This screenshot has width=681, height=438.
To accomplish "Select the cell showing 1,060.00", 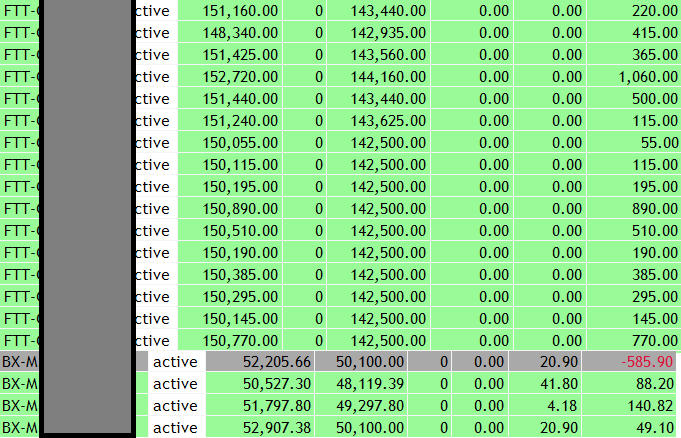I will 634,77.
